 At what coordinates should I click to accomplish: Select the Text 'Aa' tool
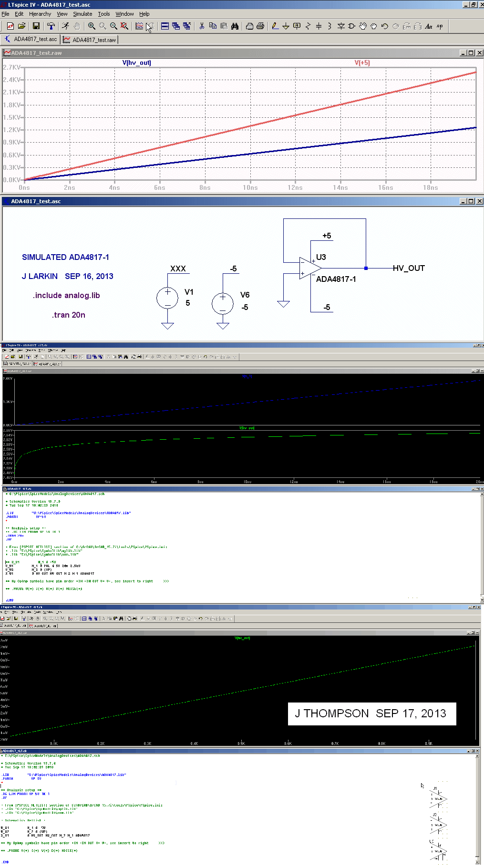pos(429,26)
